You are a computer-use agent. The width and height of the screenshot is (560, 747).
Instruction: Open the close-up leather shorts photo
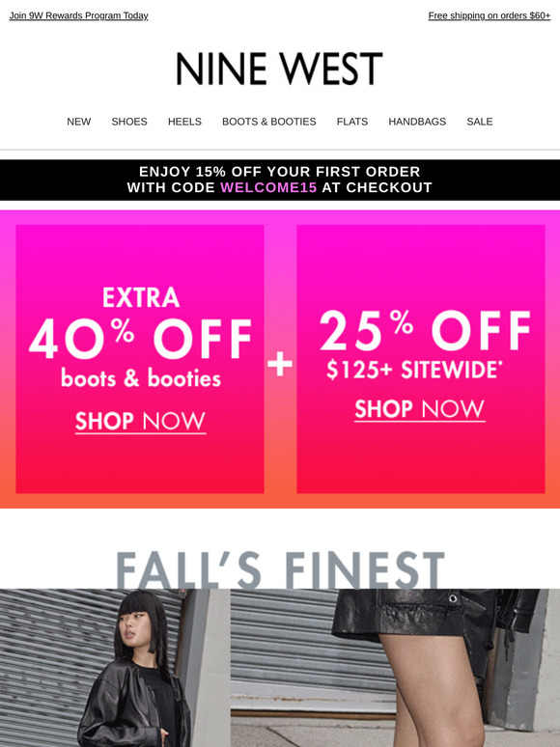pyautogui.click(x=395, y=668)
